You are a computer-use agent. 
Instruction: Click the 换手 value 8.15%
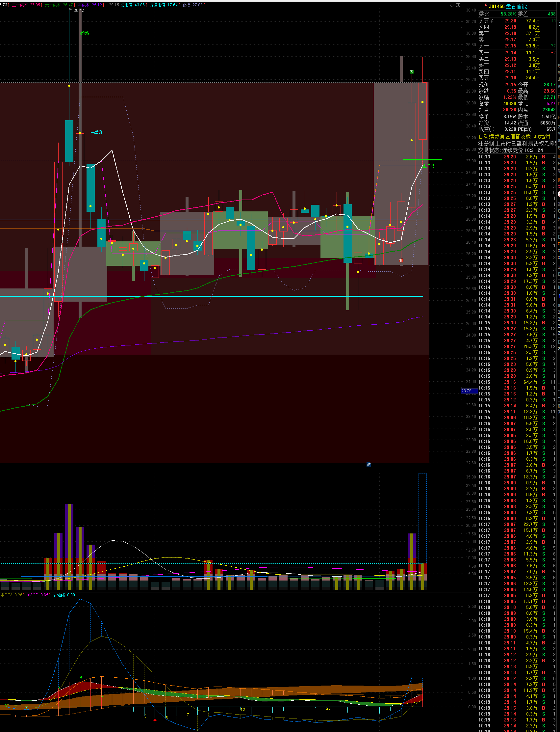tap(510, 117)
